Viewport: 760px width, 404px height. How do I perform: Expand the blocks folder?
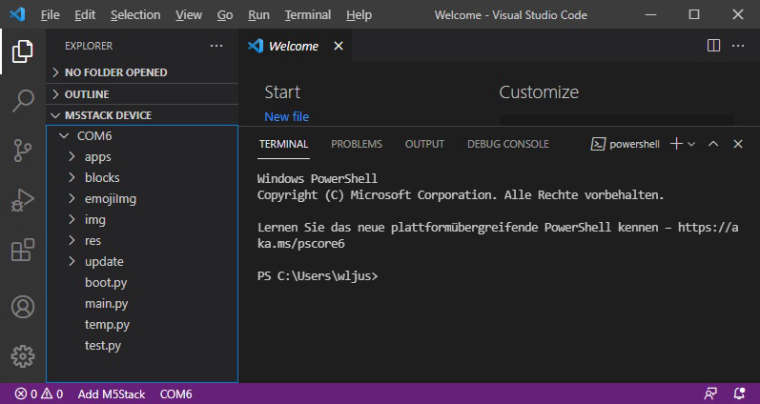click(142, 178)
